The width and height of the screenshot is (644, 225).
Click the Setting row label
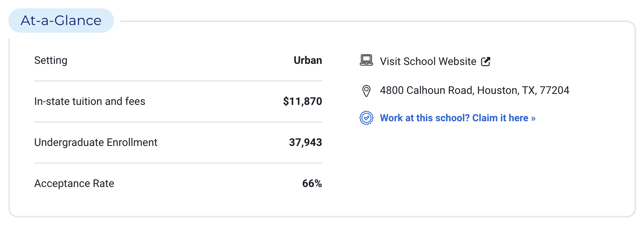click(x=51, y=60)
